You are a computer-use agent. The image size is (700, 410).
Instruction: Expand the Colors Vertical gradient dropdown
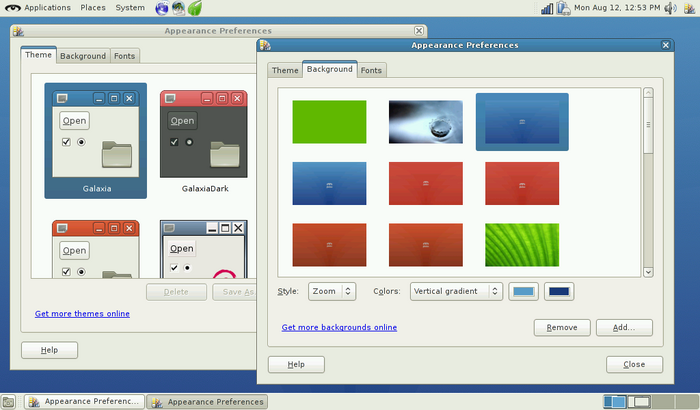pos(455,291)
